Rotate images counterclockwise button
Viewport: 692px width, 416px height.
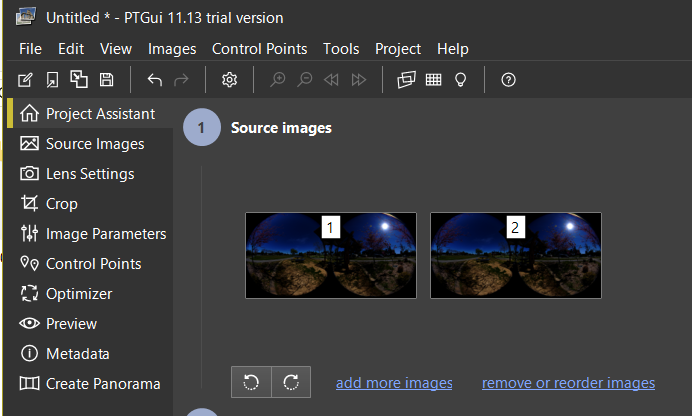click(x=251, y=382)
